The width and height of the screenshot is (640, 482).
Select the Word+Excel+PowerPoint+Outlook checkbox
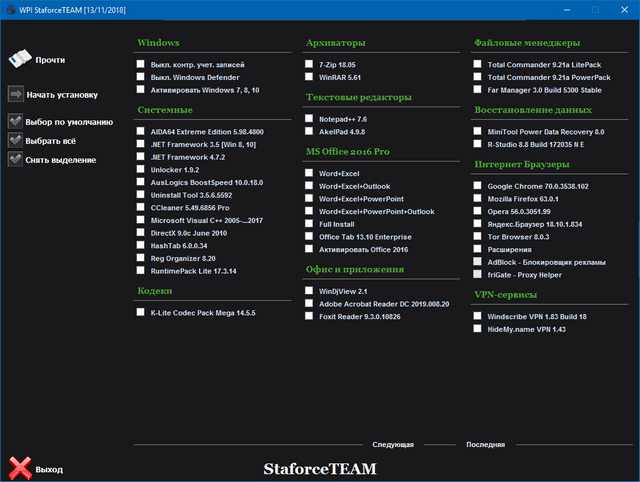click(x=311, y=211)
